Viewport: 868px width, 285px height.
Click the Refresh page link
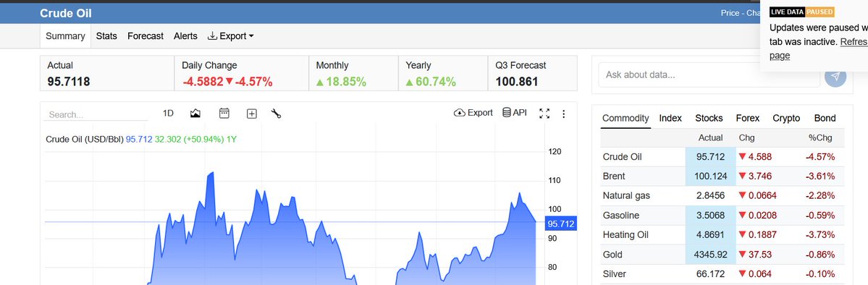click(817, 48)
